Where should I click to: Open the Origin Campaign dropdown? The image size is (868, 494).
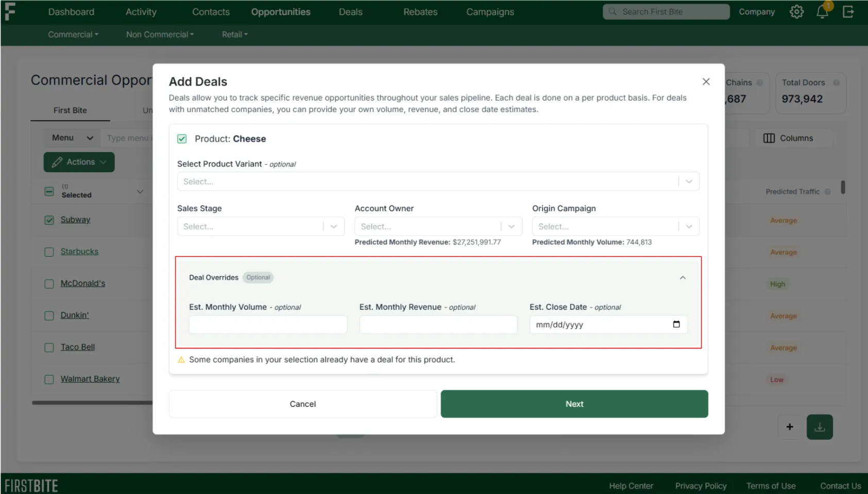click(x=615, y=226)
